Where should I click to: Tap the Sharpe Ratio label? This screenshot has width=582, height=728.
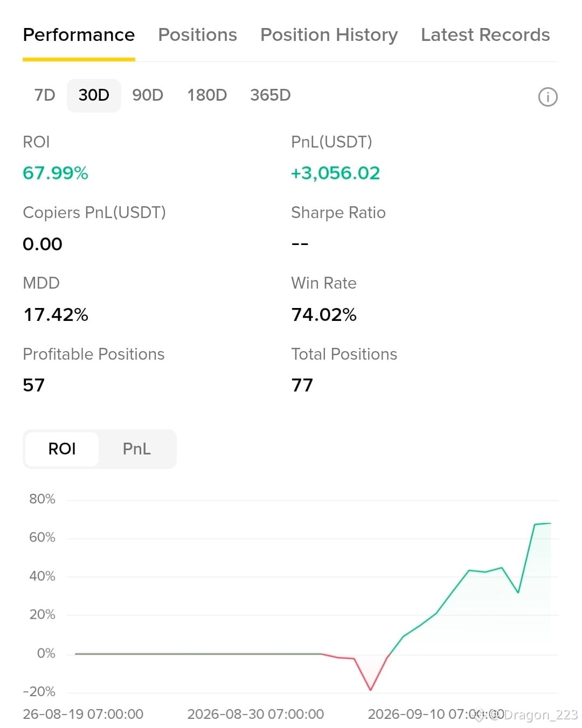coord(338,213)
